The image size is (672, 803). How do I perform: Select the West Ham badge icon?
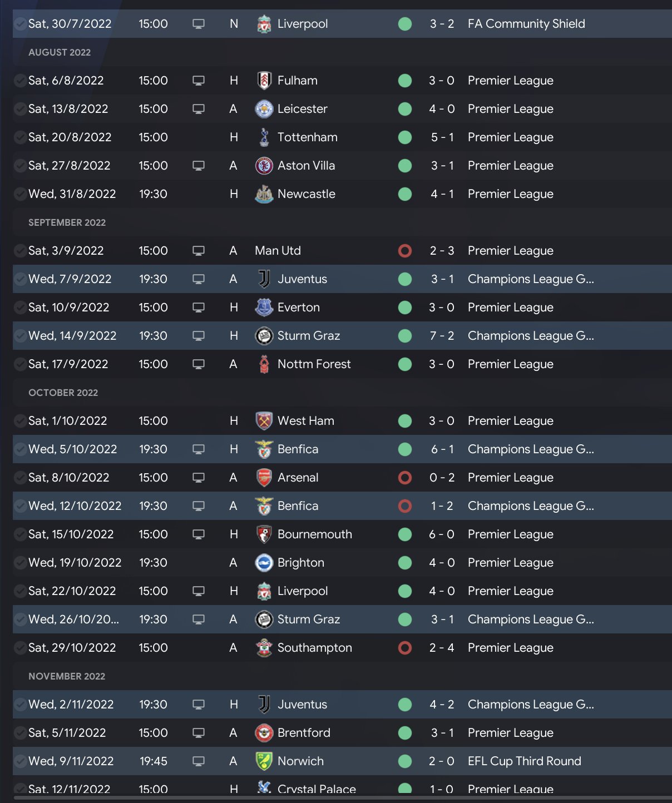click(264, 421)
